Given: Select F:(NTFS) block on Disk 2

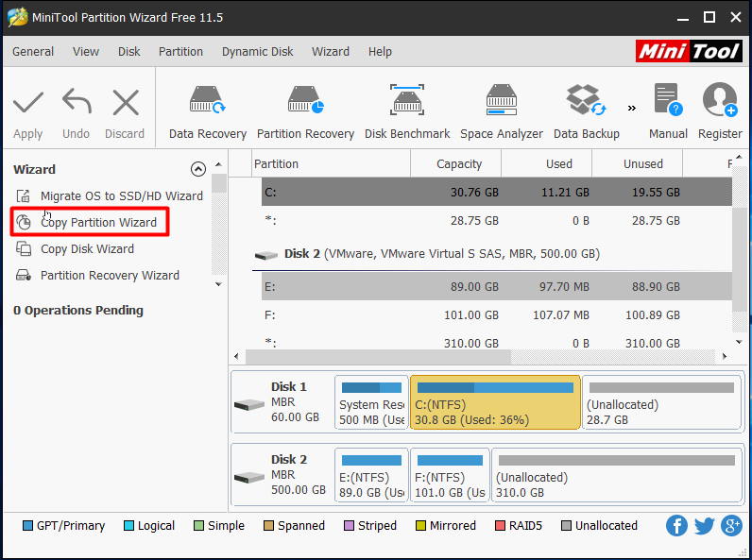Looking at the screenshot, I should pyautogui.click(x=450, y=476).
